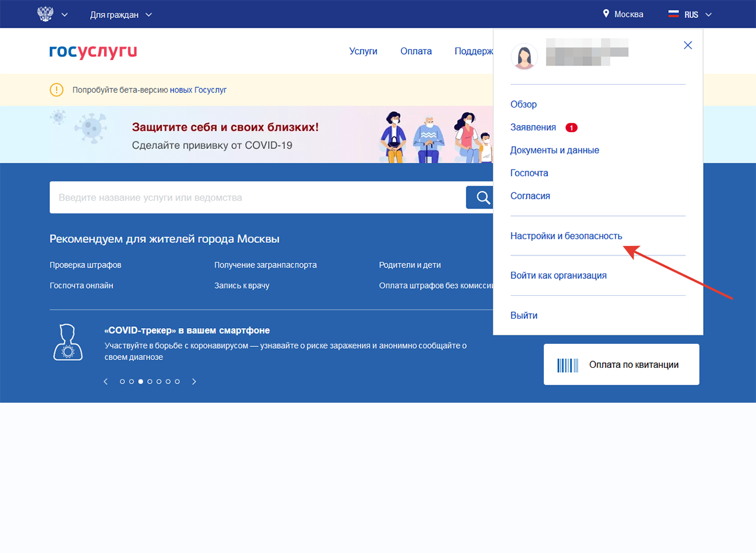Open the 'Для граждан' dropdown
Image resolution: width=756 pixels, height=553 pixels.
pyautogui.click(x=121, y=14)
